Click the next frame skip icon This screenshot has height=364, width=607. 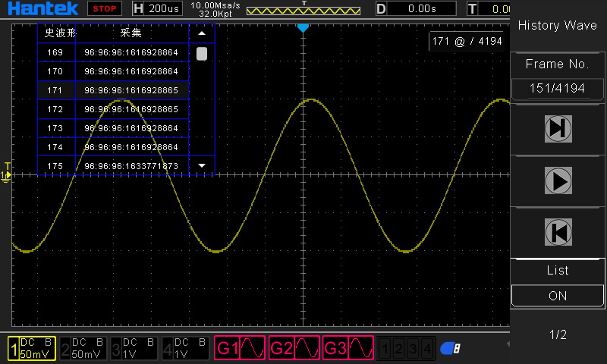(x=558, y=129)
